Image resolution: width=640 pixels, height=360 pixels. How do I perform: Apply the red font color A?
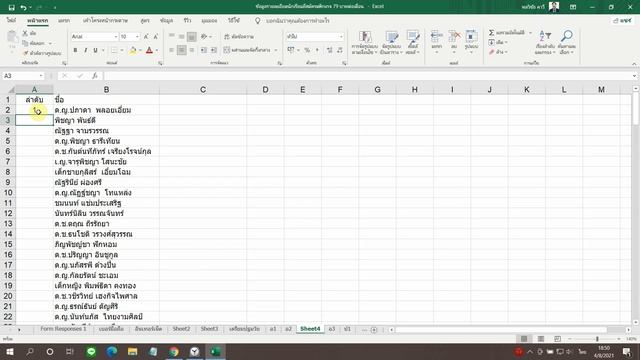(149, 50)
